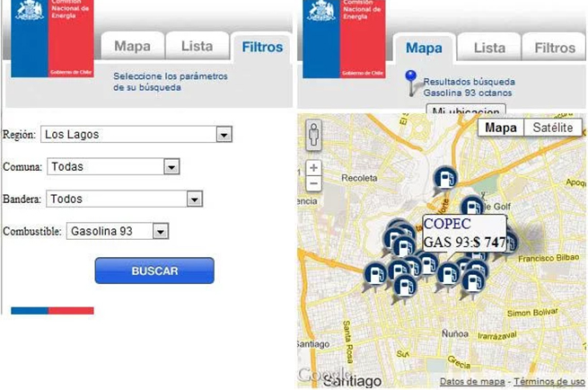Expand the Combustible dropdown showing Gasolina 93
Screen dimensions: 588x390
point(118,231)
